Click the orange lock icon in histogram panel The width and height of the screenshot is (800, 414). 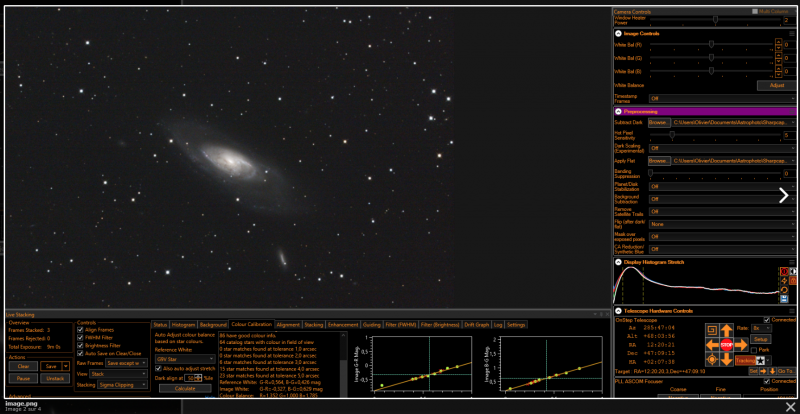793,281
